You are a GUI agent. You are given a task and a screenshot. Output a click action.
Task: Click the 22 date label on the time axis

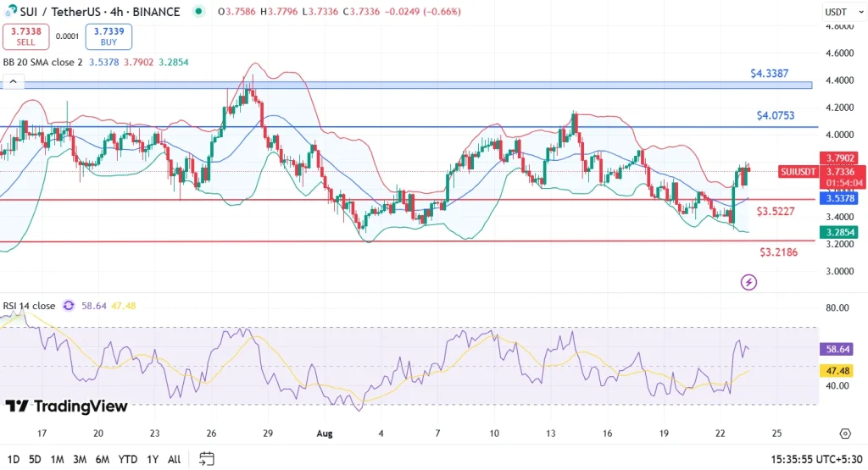click(x=721, y=434)
